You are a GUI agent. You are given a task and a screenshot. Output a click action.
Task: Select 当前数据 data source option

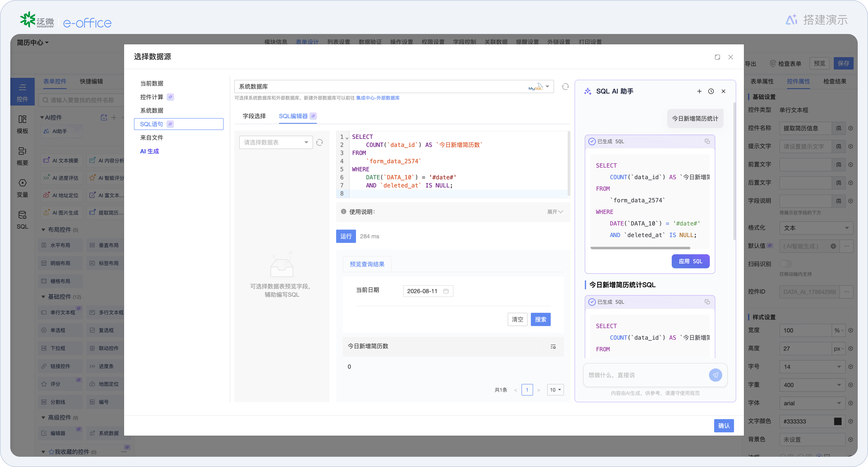pos(152,83)
